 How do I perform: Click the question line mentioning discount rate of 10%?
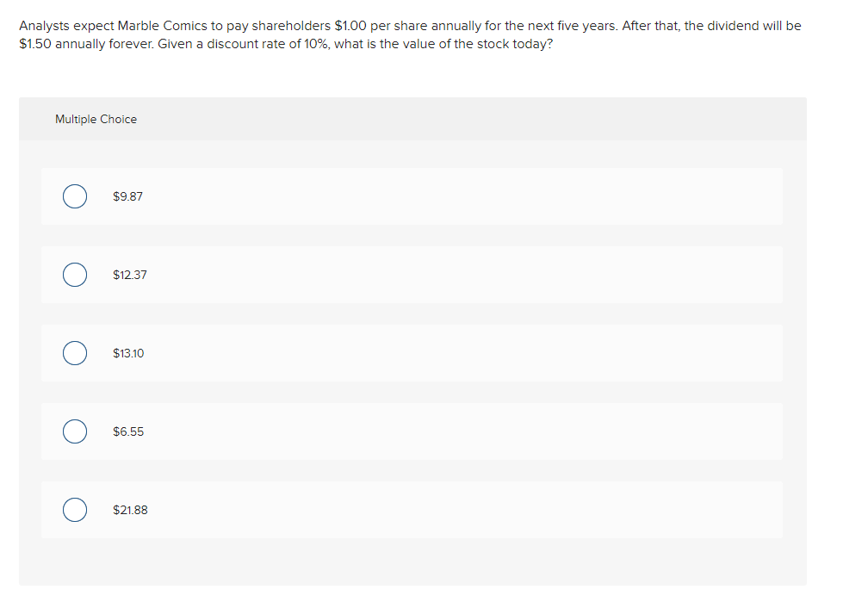tap(286, 44)
